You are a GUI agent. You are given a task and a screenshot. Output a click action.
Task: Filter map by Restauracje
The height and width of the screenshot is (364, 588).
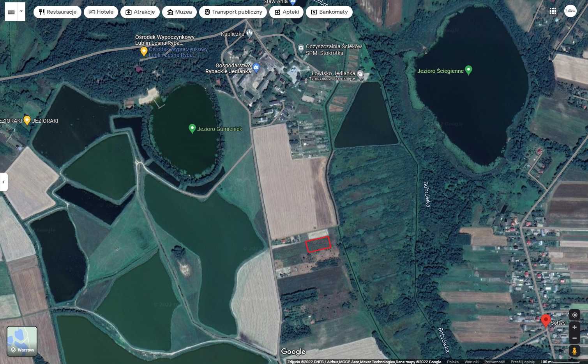point(58,12)
